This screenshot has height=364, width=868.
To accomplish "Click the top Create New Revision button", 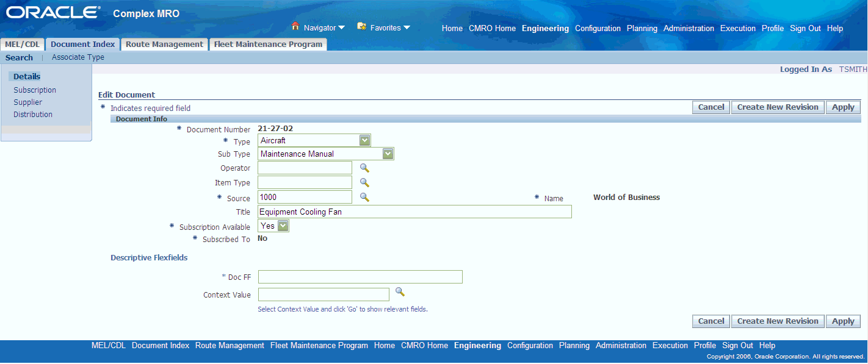I will 778,107.
